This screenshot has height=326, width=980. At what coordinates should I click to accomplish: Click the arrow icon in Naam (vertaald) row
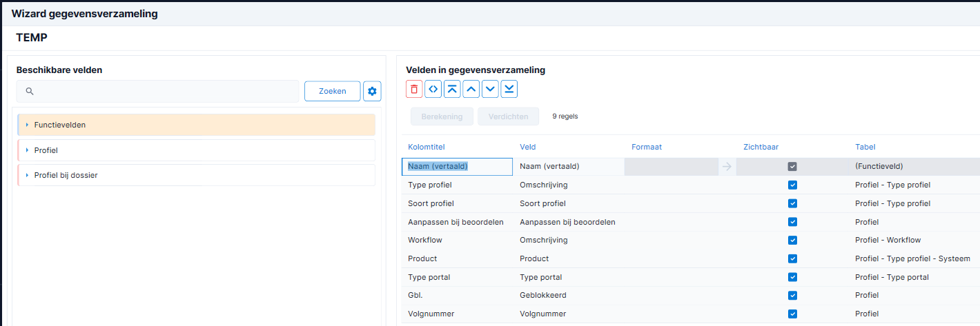(727, 166)
